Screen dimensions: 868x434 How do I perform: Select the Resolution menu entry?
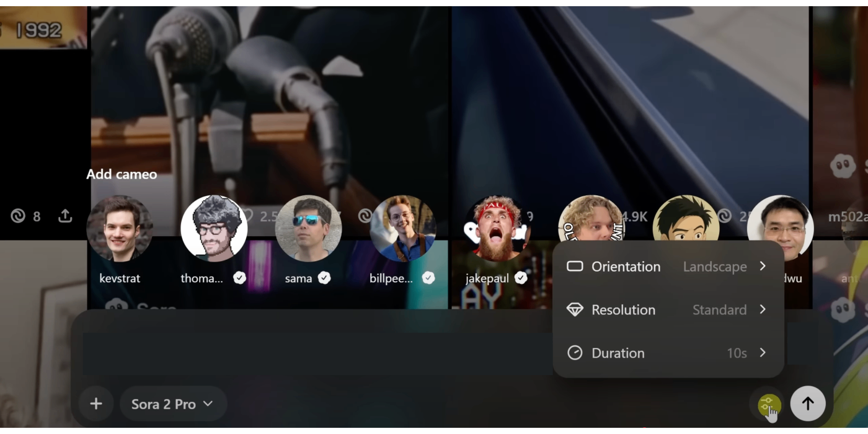click(x=623, y=309)
